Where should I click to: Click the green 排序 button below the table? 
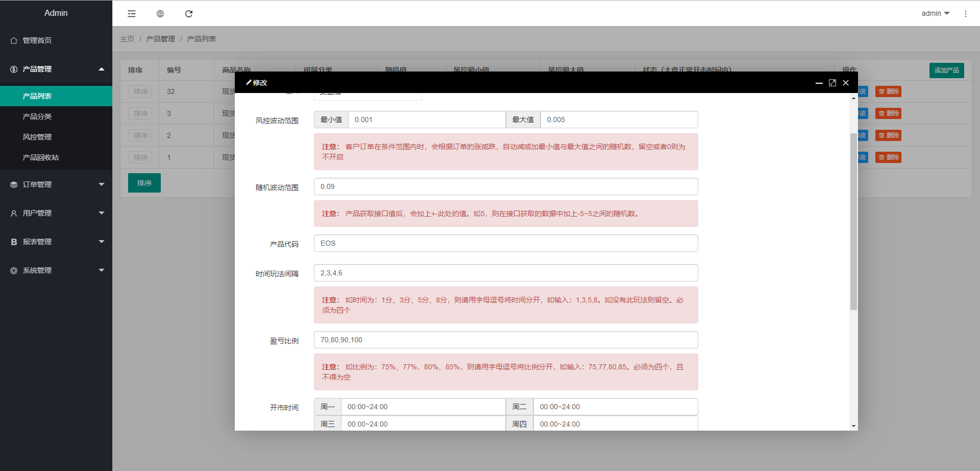coord(144,182)
